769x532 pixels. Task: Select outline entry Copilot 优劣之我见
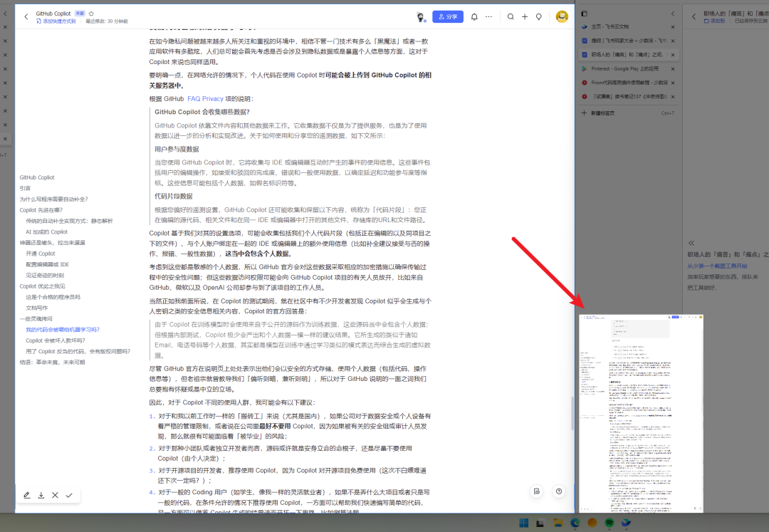42,286
